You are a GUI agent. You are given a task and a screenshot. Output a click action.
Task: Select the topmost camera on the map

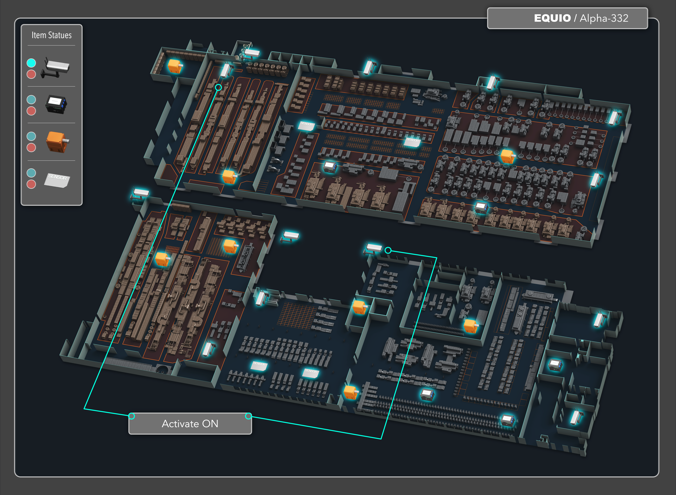point(250,54)
